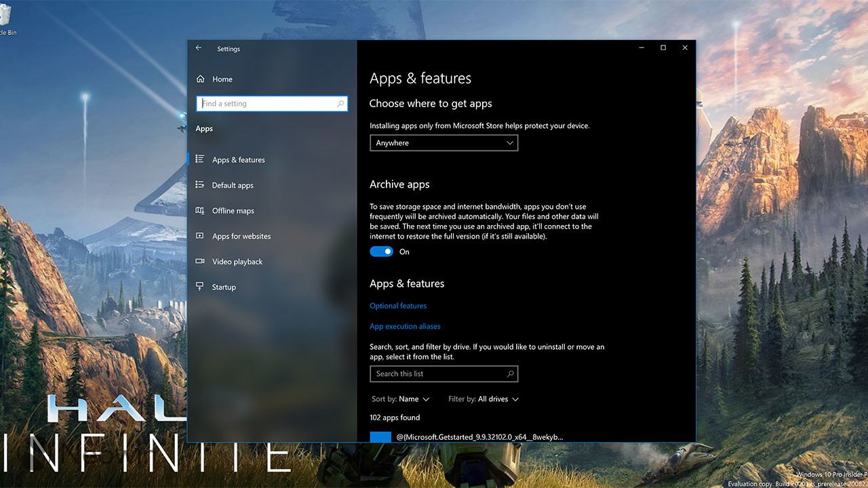Turn off the Archive apps toggle
Image resolution: width=868 pixels, height=488 pixels.
click(x=381, y=251)
